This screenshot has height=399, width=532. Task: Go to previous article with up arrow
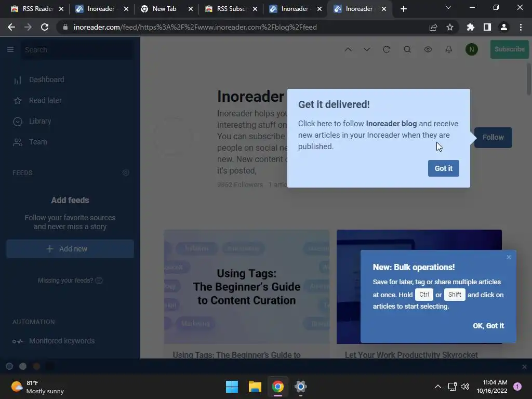pyautogui.click(x=348, y=49)
